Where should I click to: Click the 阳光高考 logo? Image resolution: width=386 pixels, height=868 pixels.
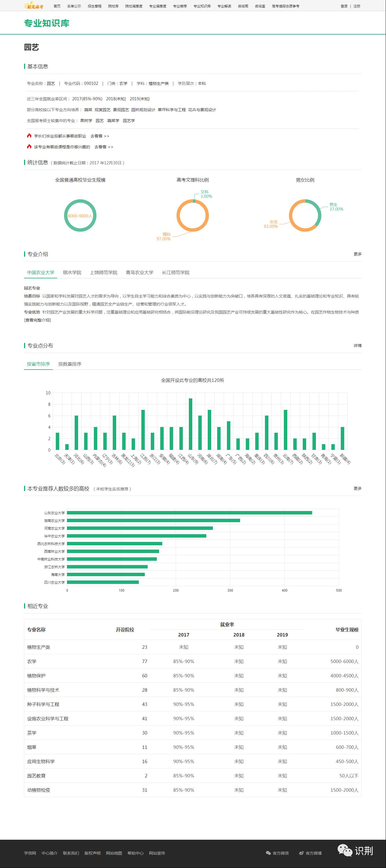(x=33, y=6)
